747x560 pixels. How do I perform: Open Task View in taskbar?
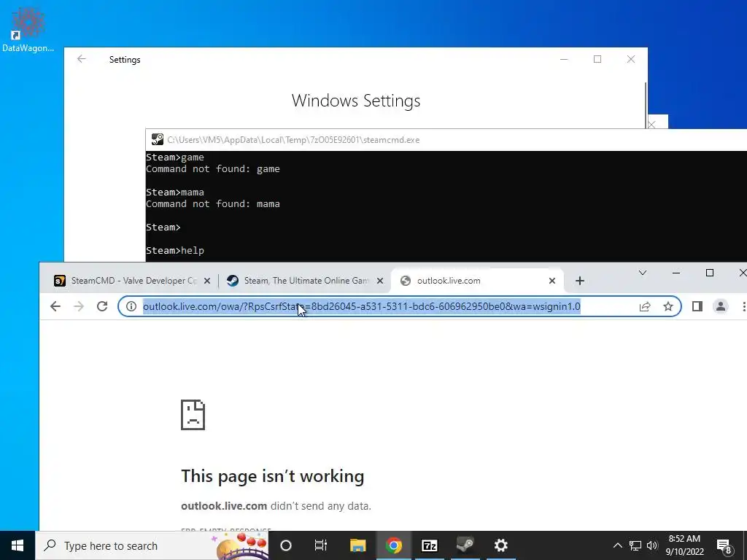pyautogui.click(x=321, y=545)
